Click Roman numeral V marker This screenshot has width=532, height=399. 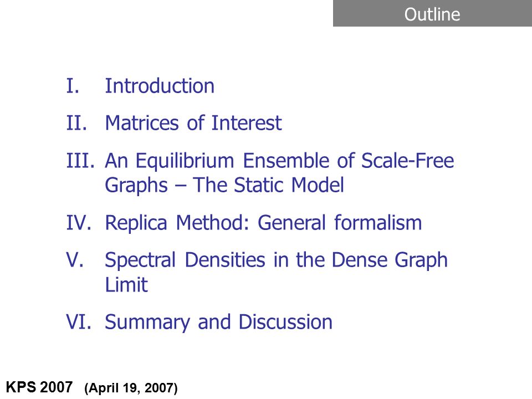click(x=75, y=260)
